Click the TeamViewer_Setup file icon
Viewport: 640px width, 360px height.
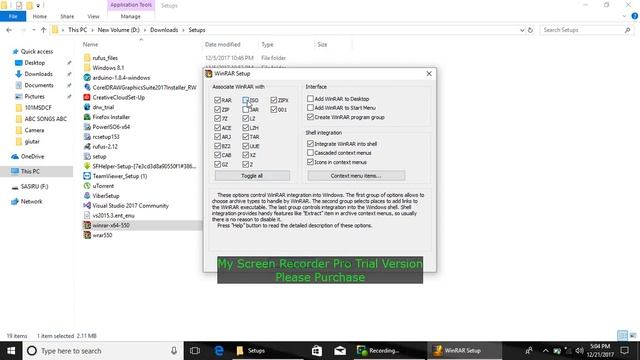pos(87,176)
